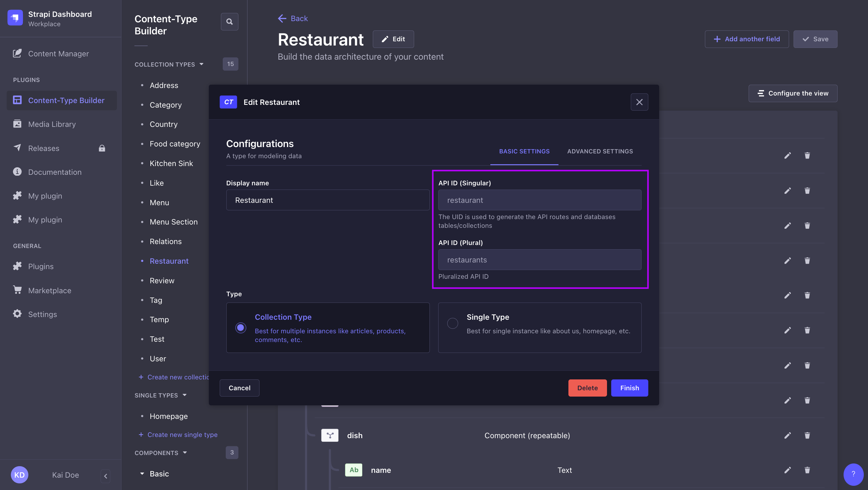Collapse the COLLECTION TYPES section
This screenshot has width=868, height=490.
[202, 64]
